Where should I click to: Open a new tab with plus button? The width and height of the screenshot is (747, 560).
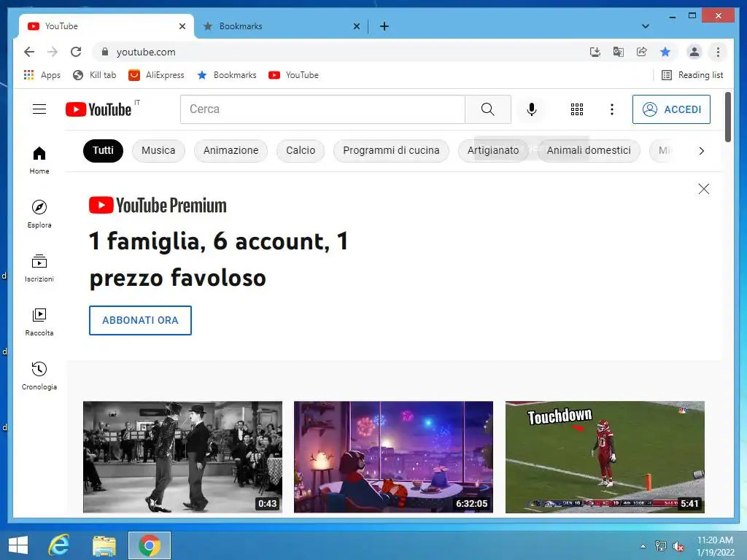(x=384, y=26)
